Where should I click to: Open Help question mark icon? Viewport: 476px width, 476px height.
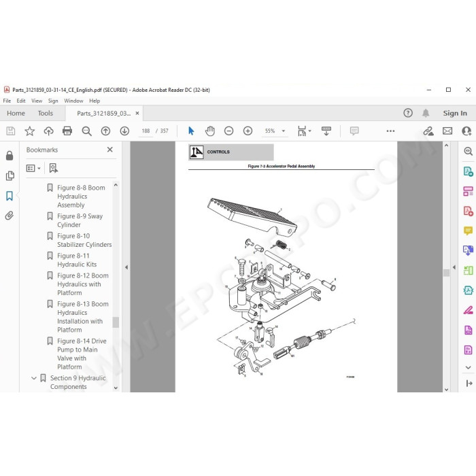click(408, 113)
